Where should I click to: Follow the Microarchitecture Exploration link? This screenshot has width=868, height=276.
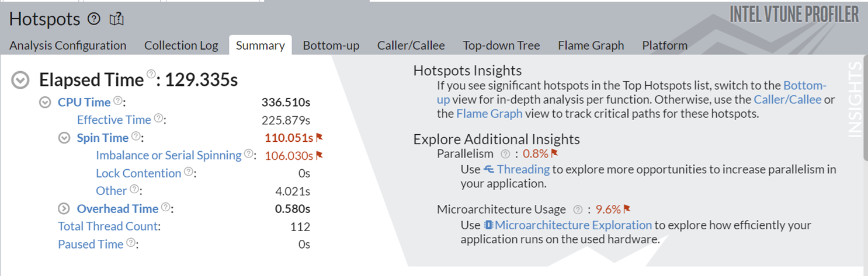coord(573,225)
